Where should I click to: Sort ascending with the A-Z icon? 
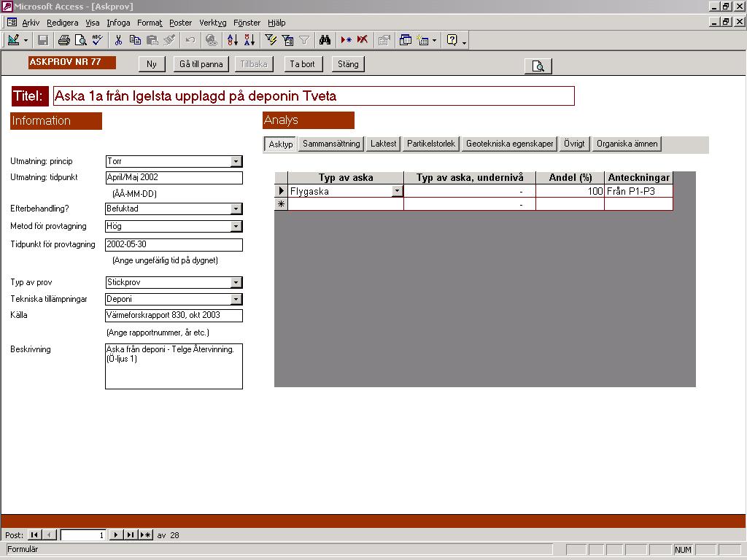click(x=233, y=40)
